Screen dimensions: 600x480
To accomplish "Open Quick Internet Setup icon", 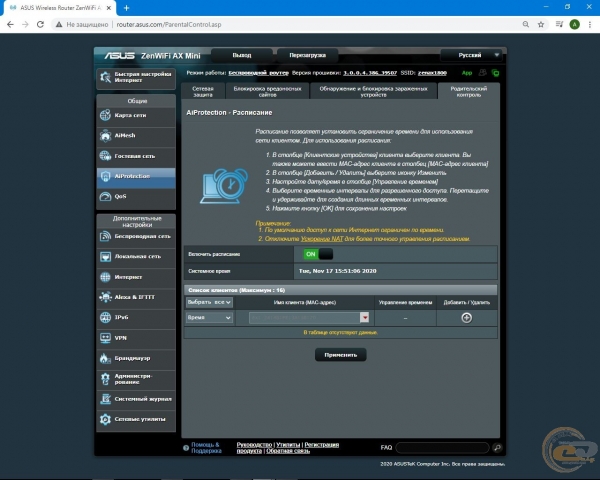I will (x=105, y=77).
